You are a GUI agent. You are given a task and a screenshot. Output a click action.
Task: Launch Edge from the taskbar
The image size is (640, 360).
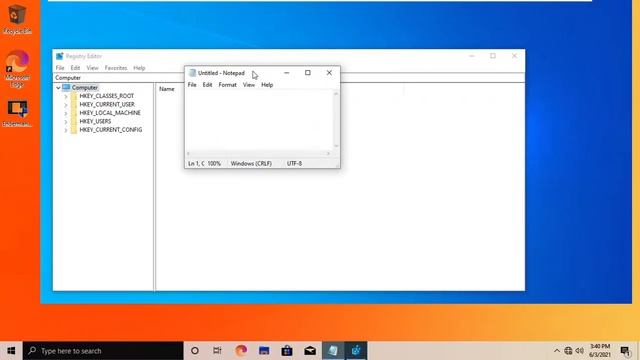[x=241, y=351]
